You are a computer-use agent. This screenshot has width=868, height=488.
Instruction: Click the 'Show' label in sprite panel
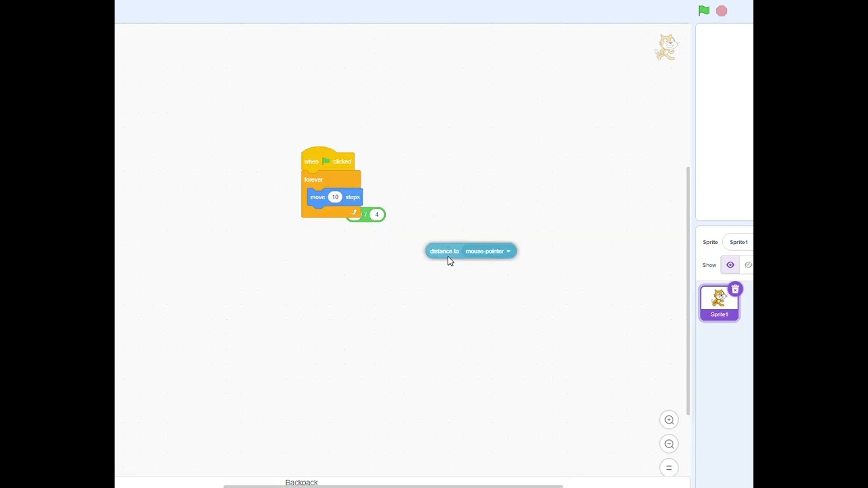tap(709, 265)
